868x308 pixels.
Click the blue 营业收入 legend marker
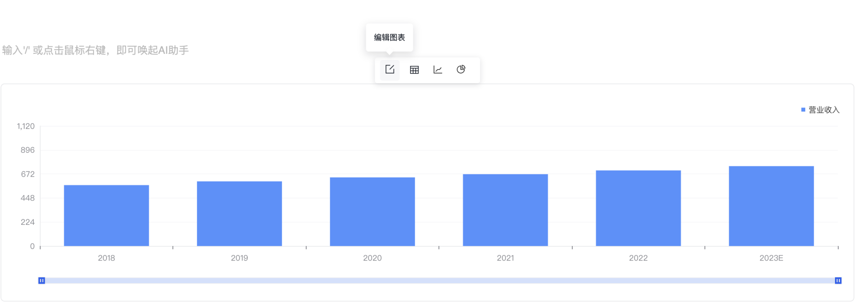(803, 110)
